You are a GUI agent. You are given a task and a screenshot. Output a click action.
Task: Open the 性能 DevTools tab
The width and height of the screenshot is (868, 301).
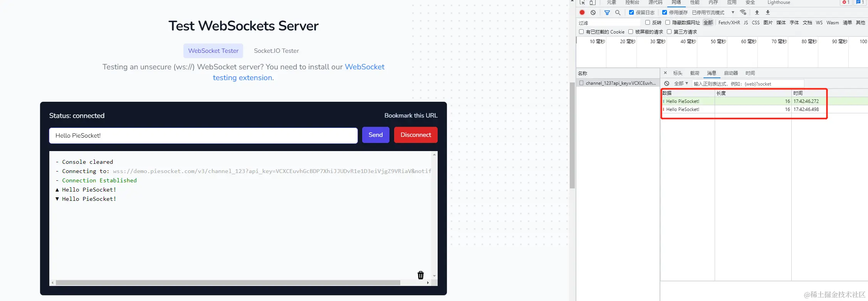pyautogui.click(x=695, y=2)
